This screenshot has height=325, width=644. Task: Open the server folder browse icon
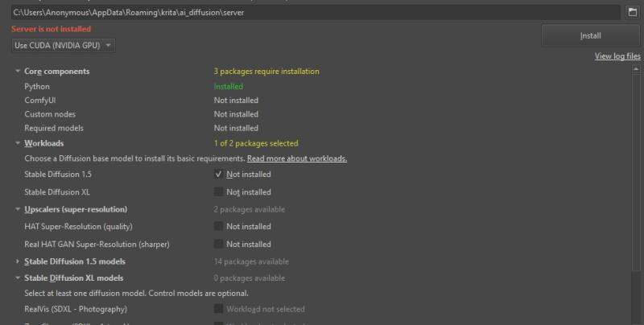633,12
